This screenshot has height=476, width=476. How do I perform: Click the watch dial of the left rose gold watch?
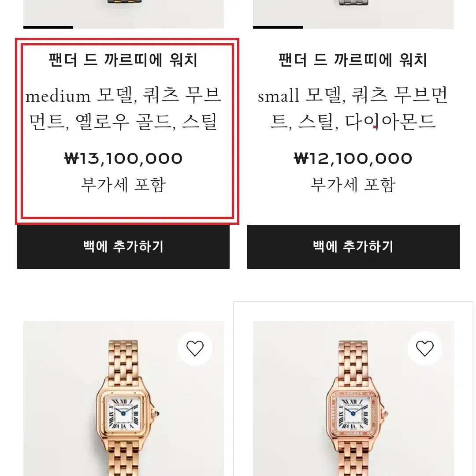tap(123, 413)
